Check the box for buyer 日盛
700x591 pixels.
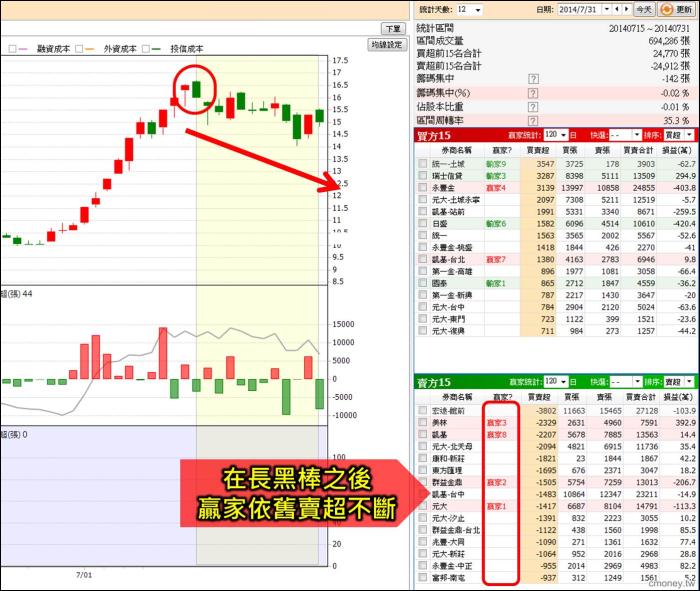pyautogui.click(x=422, y=224)
